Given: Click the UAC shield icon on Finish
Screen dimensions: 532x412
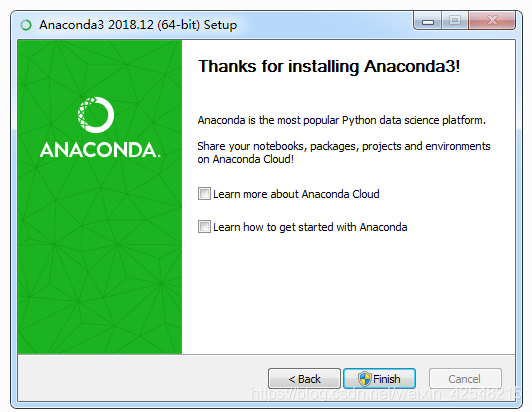Looking at the screenshot, I should [365, 379].
